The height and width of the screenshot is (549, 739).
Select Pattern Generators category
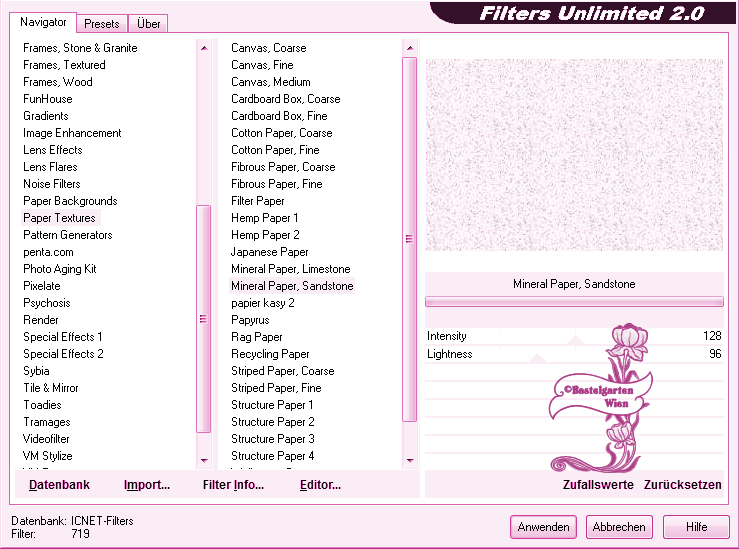point(68,235)
